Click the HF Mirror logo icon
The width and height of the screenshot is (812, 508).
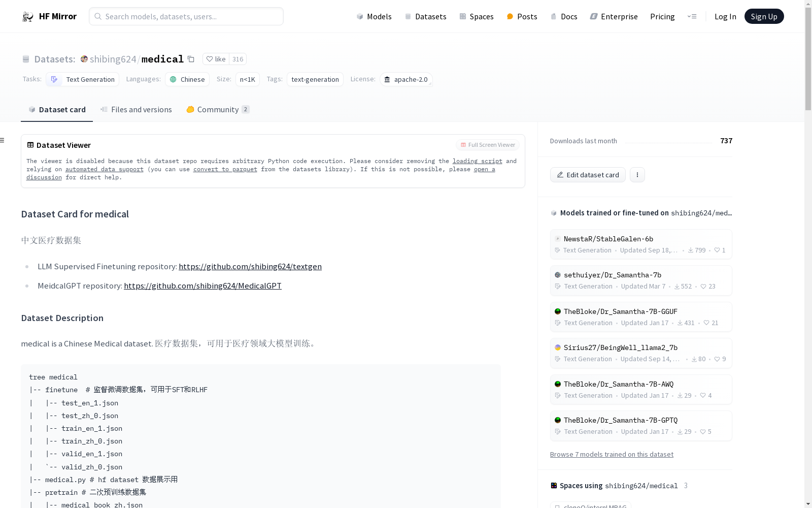[x=28, y=16]
